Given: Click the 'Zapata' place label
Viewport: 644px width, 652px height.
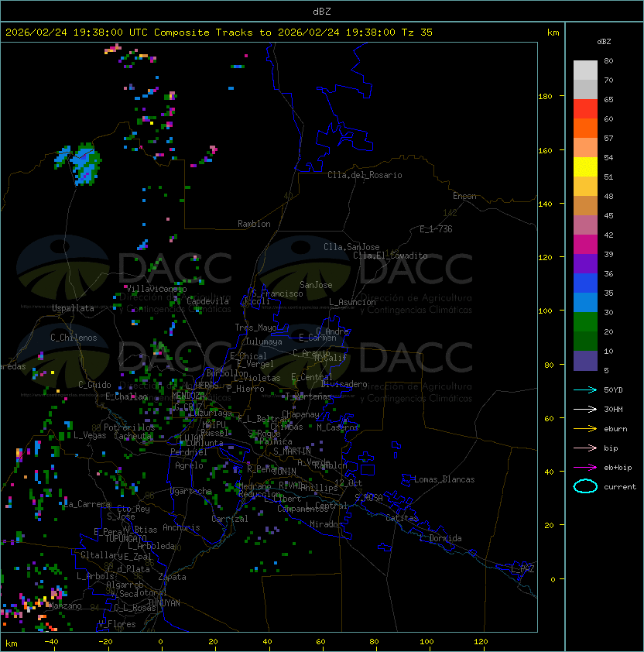Looking at the screenshot, I should click(172, 577).
